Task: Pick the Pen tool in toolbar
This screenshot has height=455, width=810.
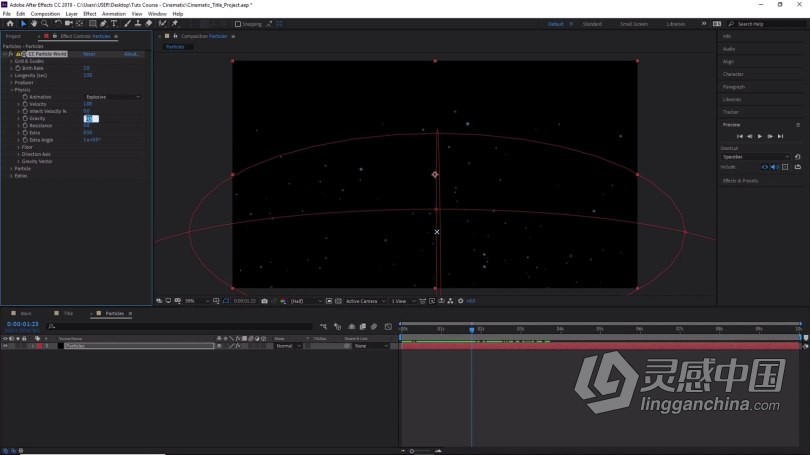Action: pos(103,24)
